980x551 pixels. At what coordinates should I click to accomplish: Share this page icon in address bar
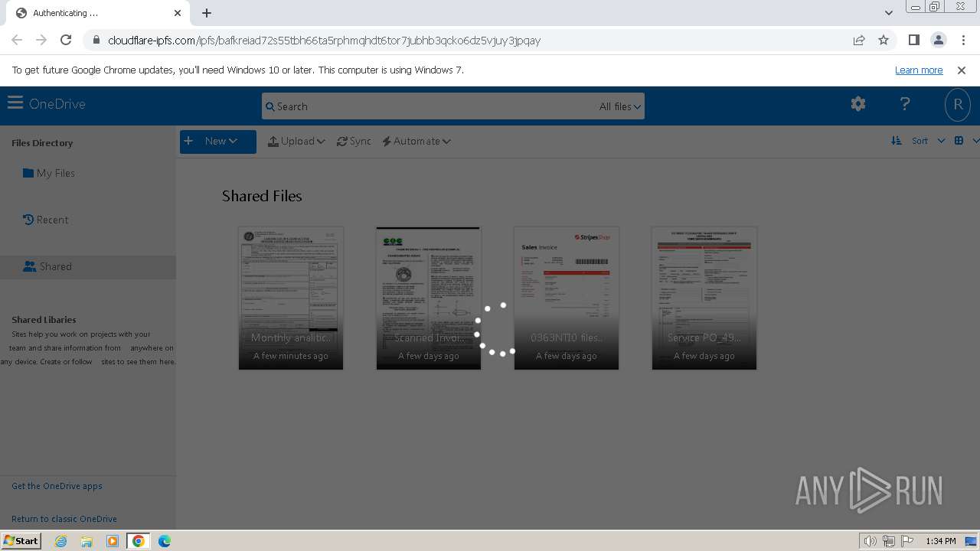coord(859,40)
